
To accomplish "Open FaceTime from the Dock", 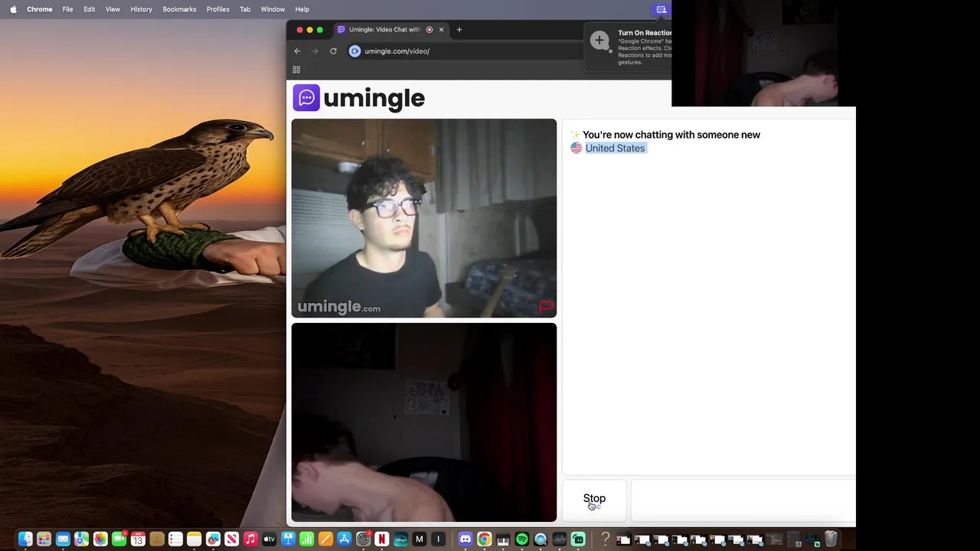I will click(119, 539).
